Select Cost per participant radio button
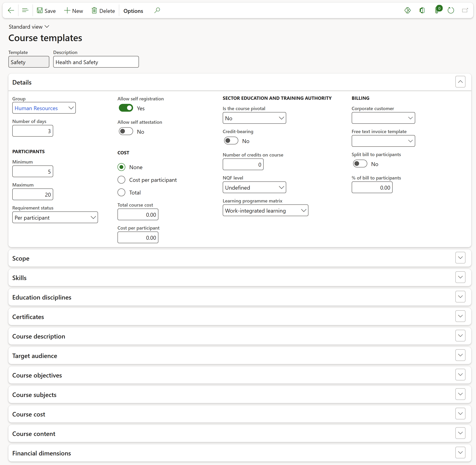The height and width of the screenshot is (465, 476). 121,180
